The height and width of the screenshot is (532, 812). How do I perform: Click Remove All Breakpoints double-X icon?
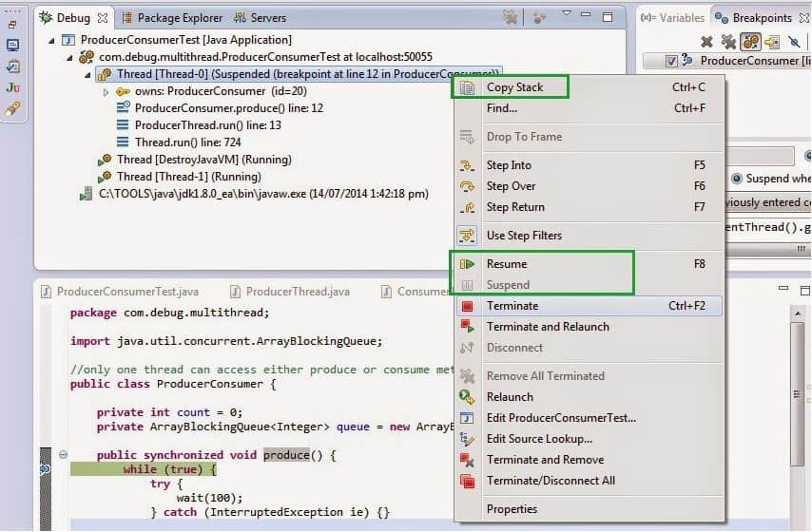728,42
